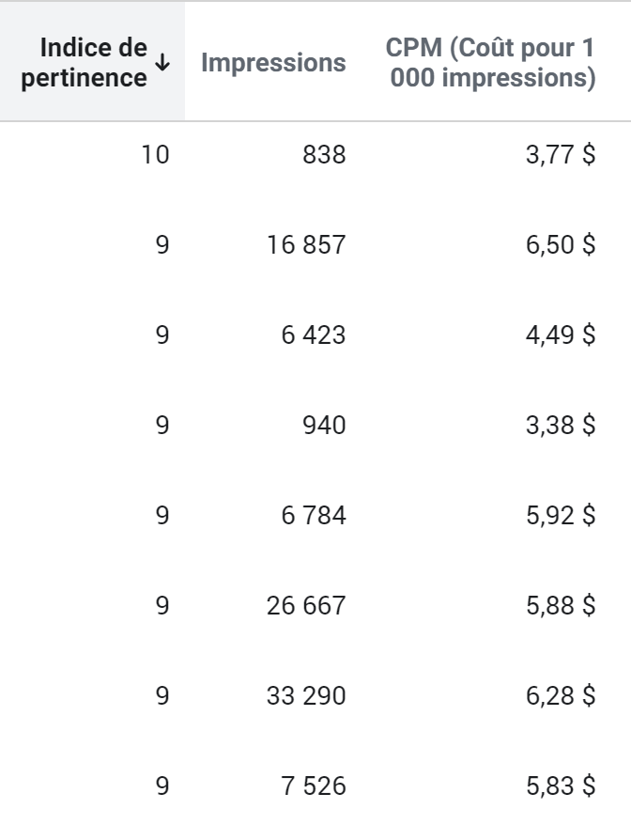The height and width of the screenshot is (840, 631).
Task: Select the 3,77 $ CPM cell
Action: point(561,155)
